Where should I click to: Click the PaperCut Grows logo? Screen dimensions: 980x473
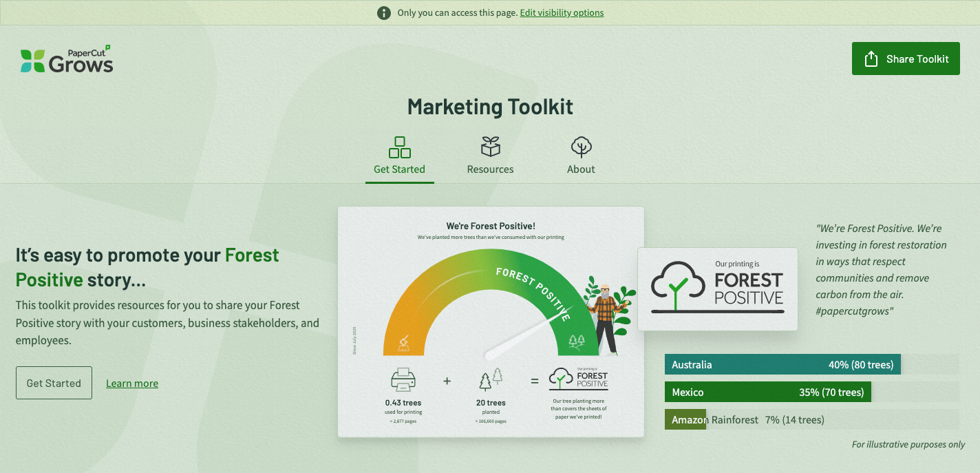(66, 60)
